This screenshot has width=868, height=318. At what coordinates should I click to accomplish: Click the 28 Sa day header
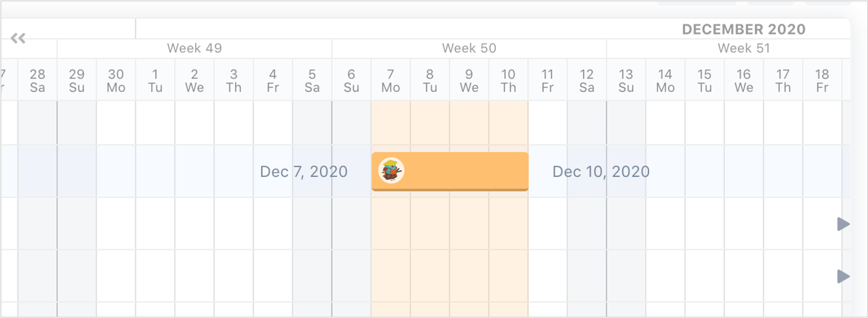[x=37, y=81]
